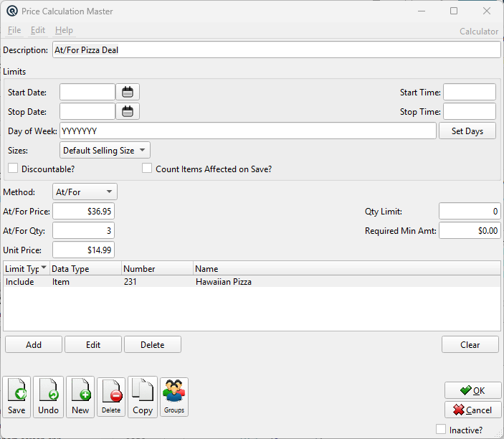Click the app logo in title bar
The height and width of the screenshot is (439, 504).
click(12, 11)
